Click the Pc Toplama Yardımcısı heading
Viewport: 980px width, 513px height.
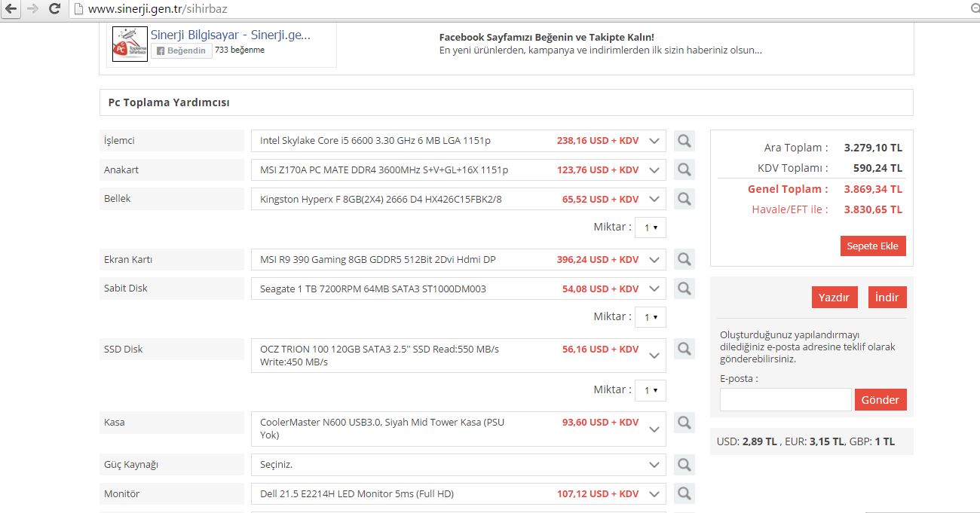[x=169, y=102]
